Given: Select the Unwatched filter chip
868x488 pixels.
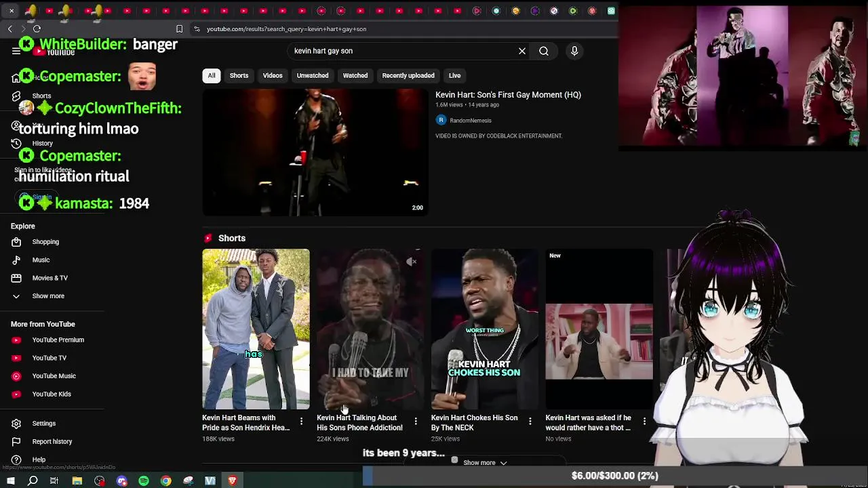Looking at the screenshot, I should (313, 76).
